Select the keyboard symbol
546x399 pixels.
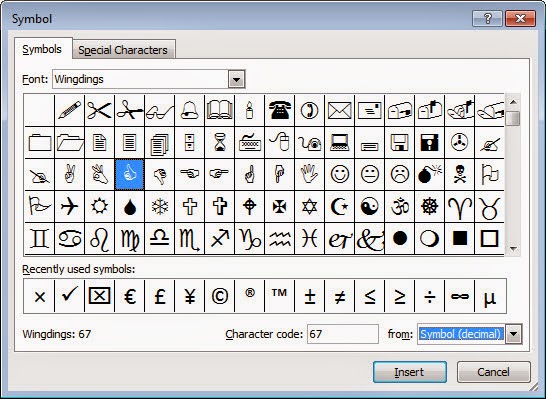click(x=249, y=142)
